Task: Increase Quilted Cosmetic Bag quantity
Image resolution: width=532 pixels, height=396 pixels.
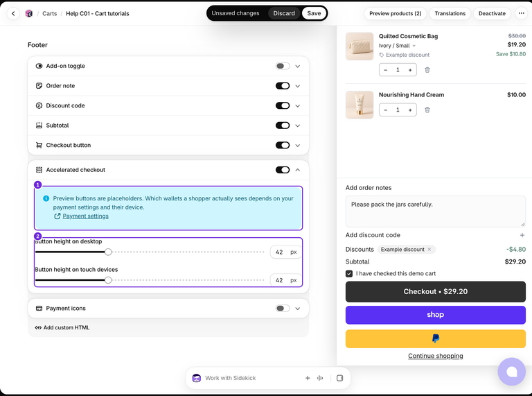Action: coord(410,70)
